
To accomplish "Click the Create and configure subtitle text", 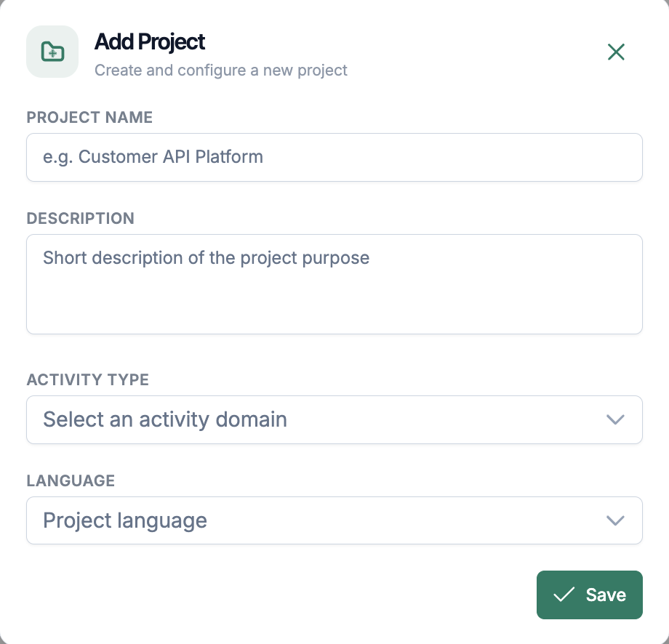I will point(220,70).
